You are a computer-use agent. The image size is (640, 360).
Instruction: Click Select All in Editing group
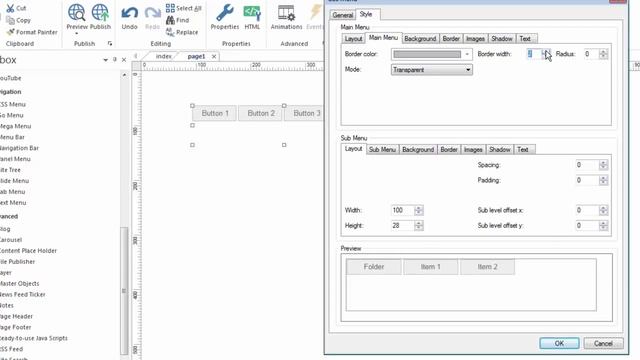click(x=184, y=8)
